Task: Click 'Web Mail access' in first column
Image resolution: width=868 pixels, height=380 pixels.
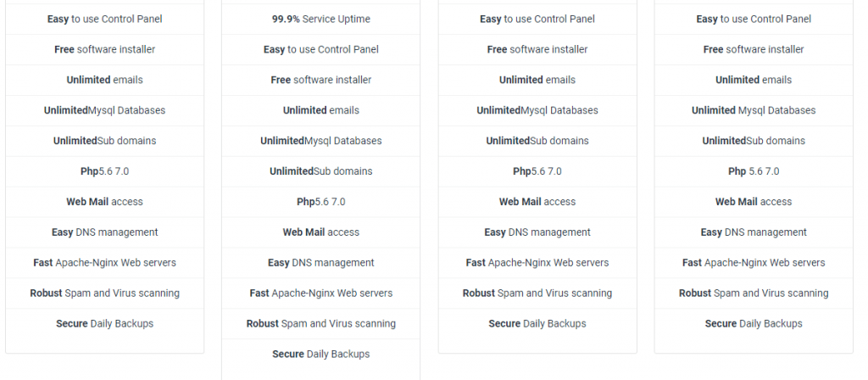Action: click(104, 202)
